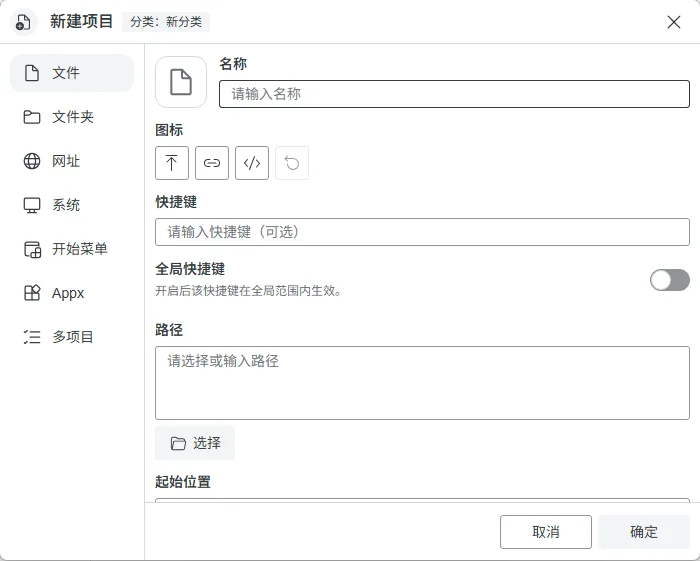Click the globe icon beside 网址
This screenshot has width=700, height=561.
32,161
